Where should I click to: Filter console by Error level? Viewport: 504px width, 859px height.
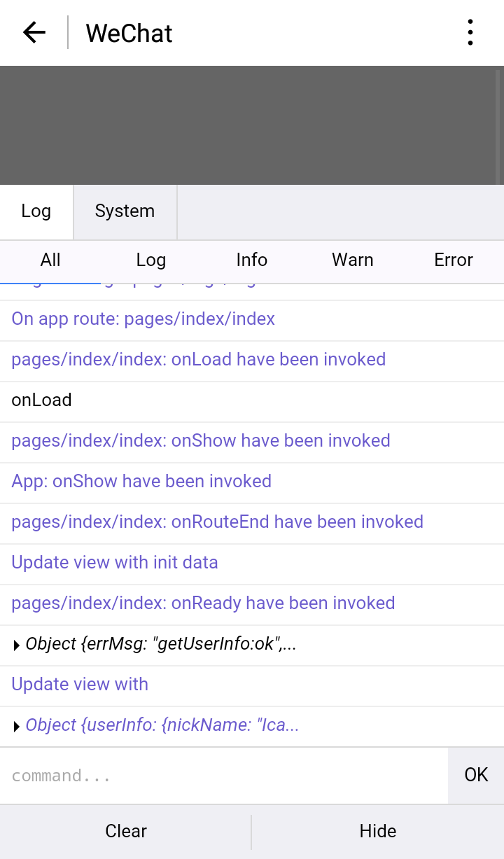pyautogui.click(x=454, y=260)
